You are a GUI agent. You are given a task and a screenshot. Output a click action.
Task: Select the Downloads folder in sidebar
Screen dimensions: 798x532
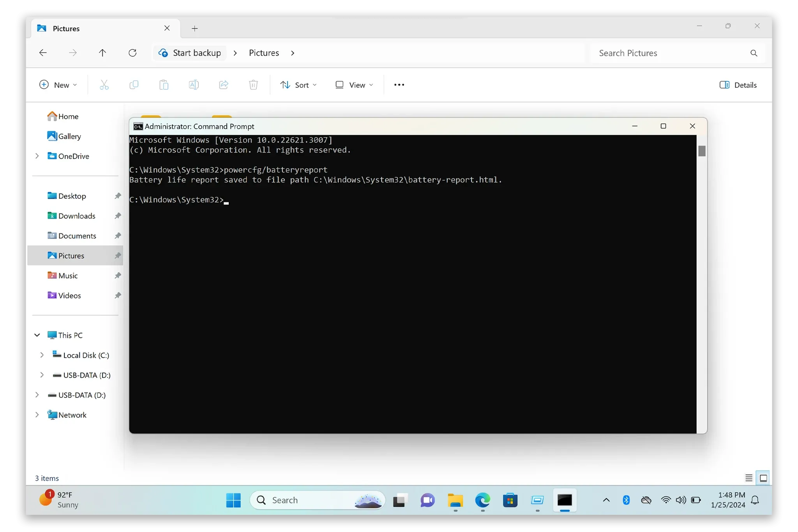point(77,216)
